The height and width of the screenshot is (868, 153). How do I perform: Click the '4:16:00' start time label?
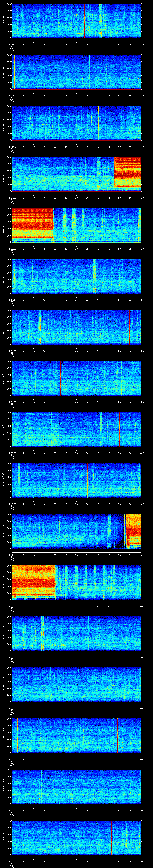[x=12, y=810]
